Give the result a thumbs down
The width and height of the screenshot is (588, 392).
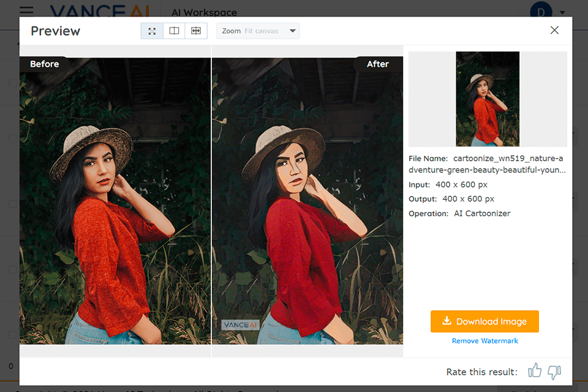554,372
